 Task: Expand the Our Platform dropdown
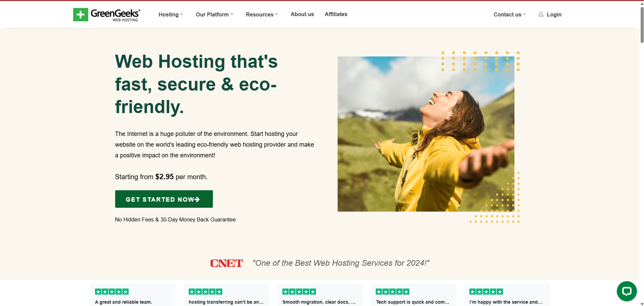pos(215,14)
